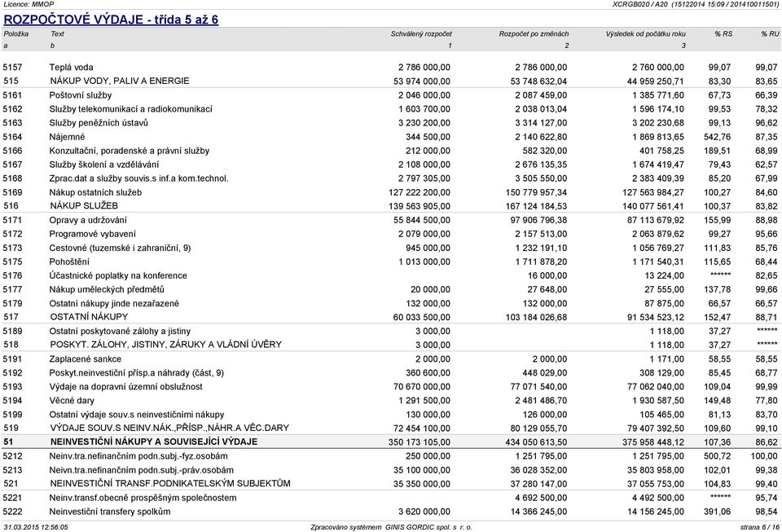Select the NÁKUP SLUŽEB subtotal row
This screenshot has height=532, width=782.
click(391, 206)
